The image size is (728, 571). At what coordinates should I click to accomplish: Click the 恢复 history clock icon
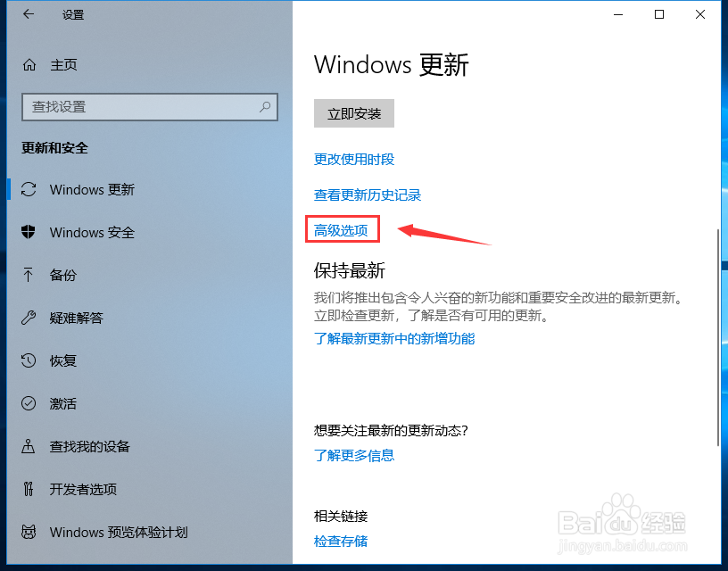tap(29, 360)
